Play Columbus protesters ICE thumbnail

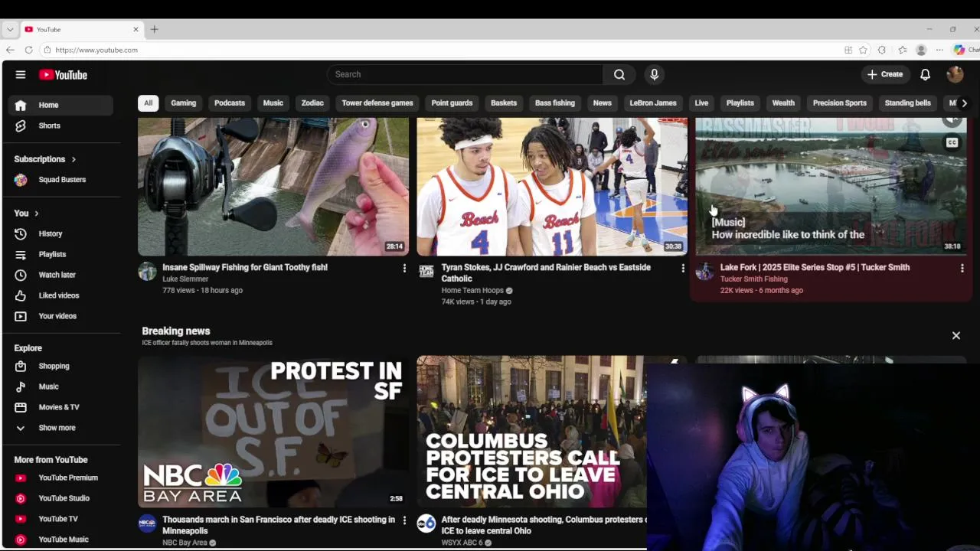pos(531,432)
